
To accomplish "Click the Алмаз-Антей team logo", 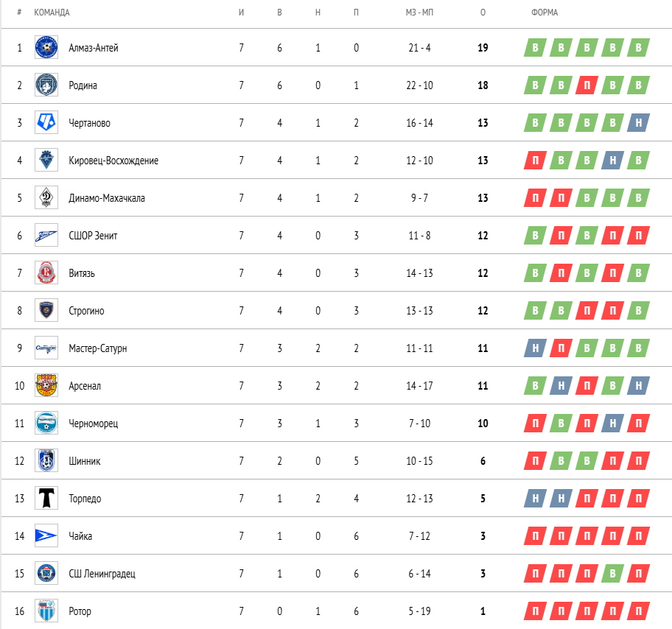I will [46, 47].
